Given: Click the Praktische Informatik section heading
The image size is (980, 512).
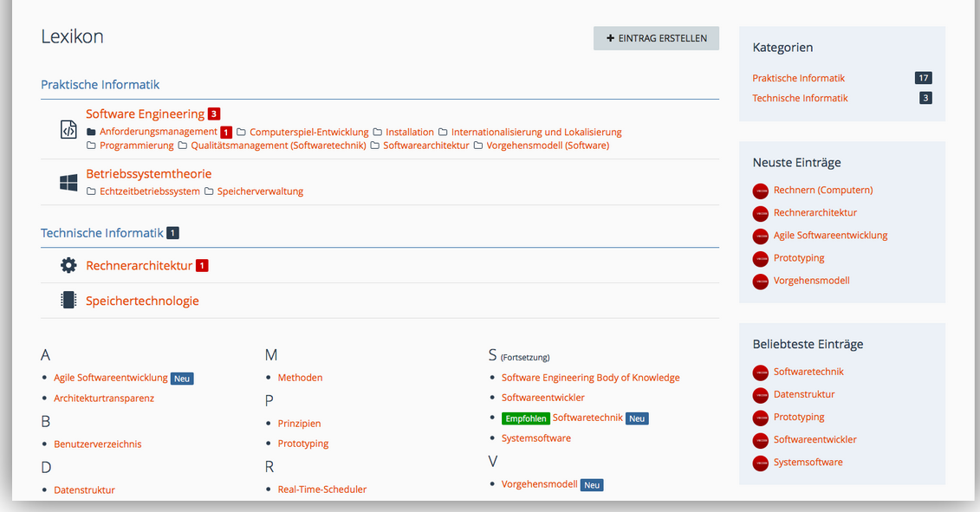Looking at the screenshot, I should (x=100, y=85).
